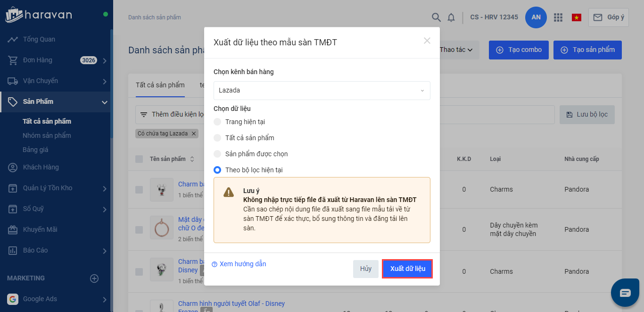Click the chat support bubble icon
The width and height of the screenshot is (644, 312).
[x=625, y=293]
